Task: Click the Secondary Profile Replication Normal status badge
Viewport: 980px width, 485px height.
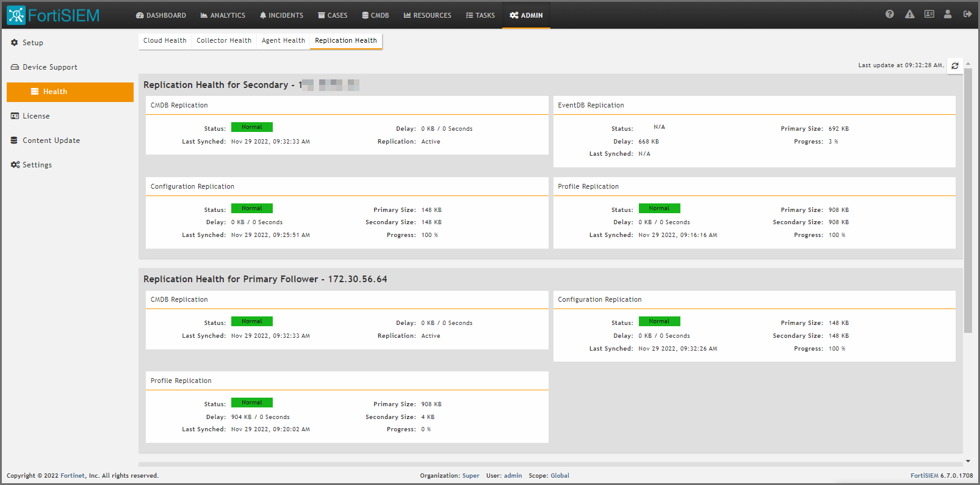Action: [659, 208]
